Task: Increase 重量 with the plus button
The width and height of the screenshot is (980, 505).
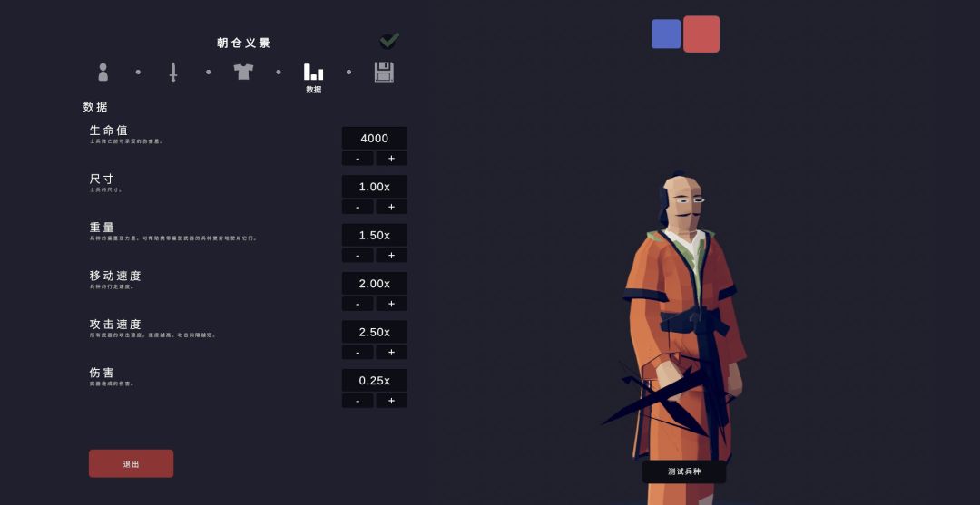Action: tap(391, 256)
